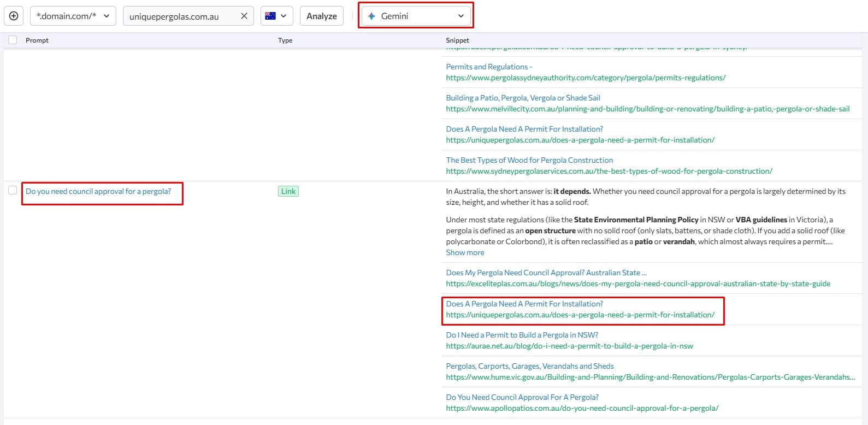Expand the Gemini model dropdown

tap(460, 16)
